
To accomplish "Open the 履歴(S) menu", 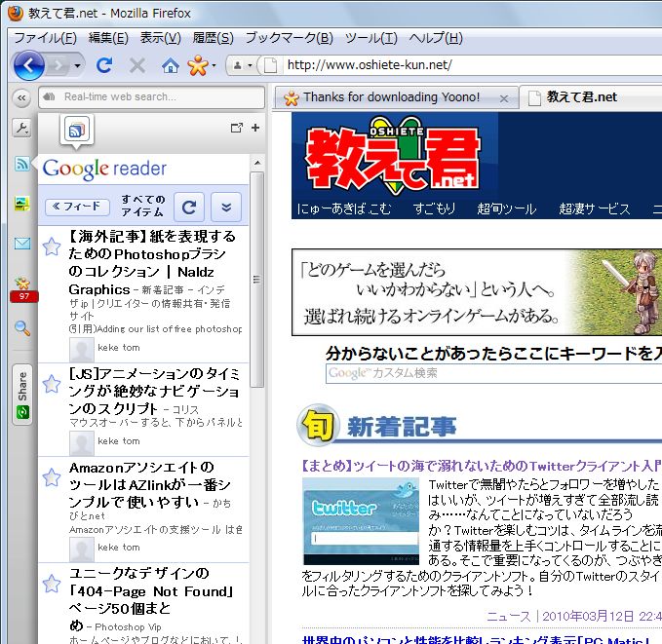I will point(213,38).
